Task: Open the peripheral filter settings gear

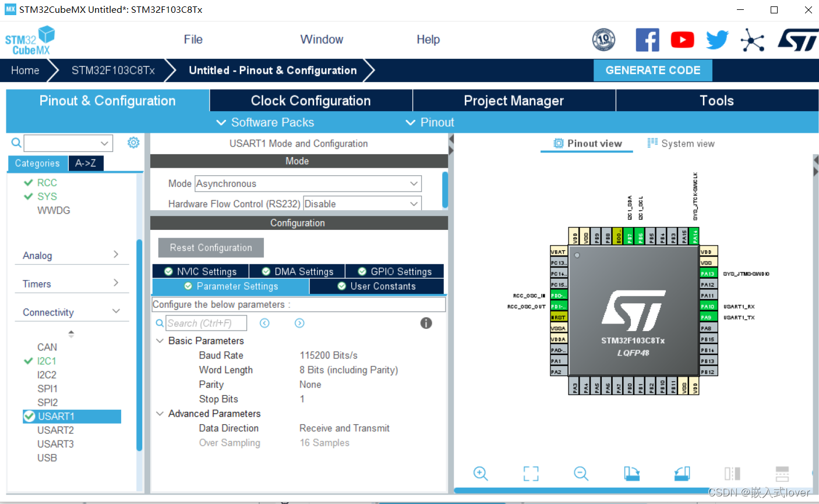Action: coord(133,142)
